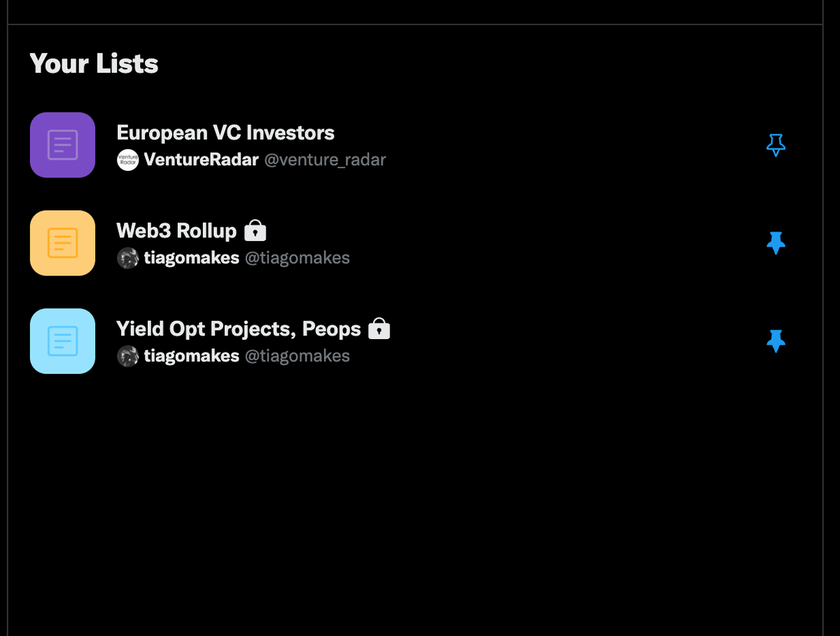Click the lock icon beside Yield Opt Projects, Peops
This screenshot has height=636, width=840.
coord(379,329)
